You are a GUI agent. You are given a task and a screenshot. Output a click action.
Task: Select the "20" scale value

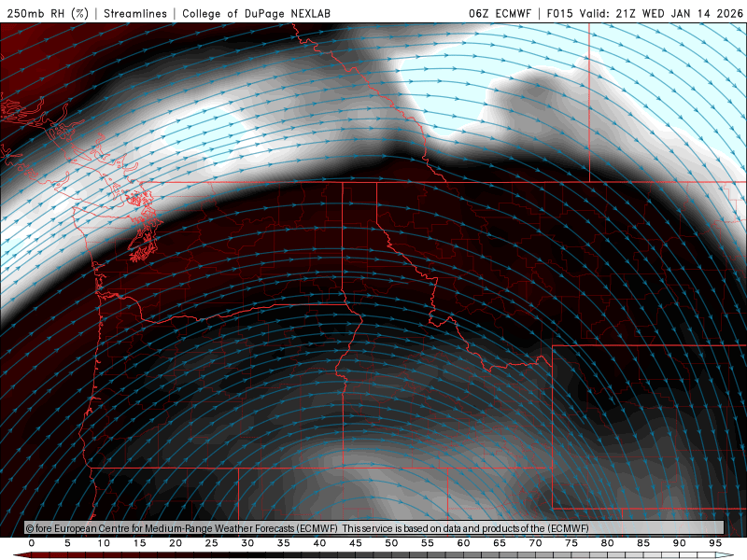176,543
